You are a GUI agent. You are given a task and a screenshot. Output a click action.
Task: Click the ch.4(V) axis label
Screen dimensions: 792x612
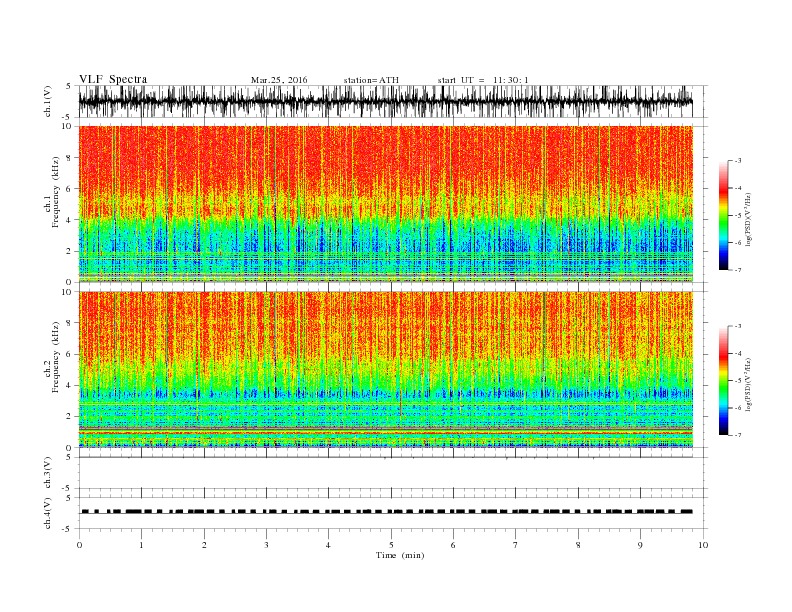(48, 513)
